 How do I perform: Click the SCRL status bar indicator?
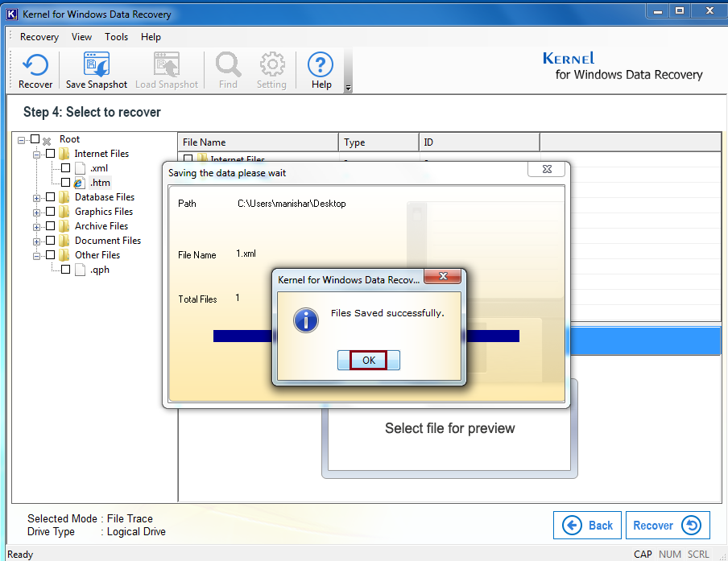pos(698,555)
